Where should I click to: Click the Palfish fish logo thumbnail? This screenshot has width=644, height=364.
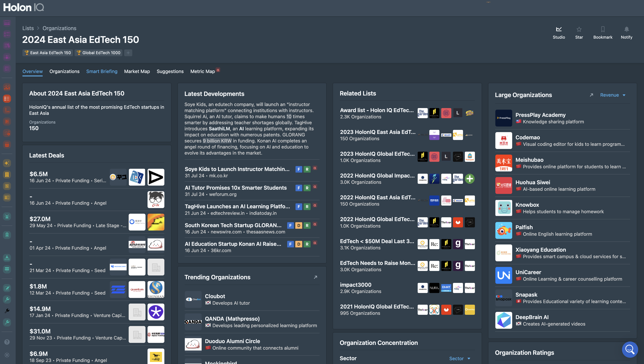point(503,230)
